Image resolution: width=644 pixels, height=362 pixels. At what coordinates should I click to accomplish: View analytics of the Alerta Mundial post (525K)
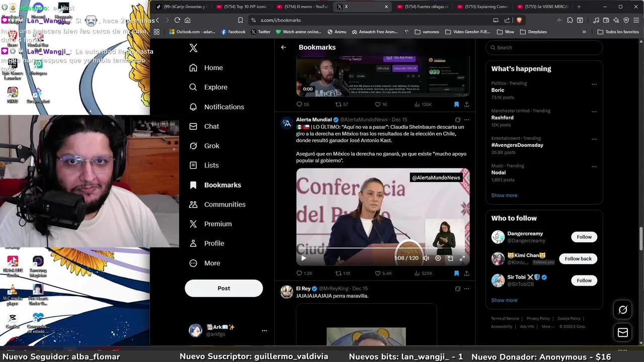[423, 273]
